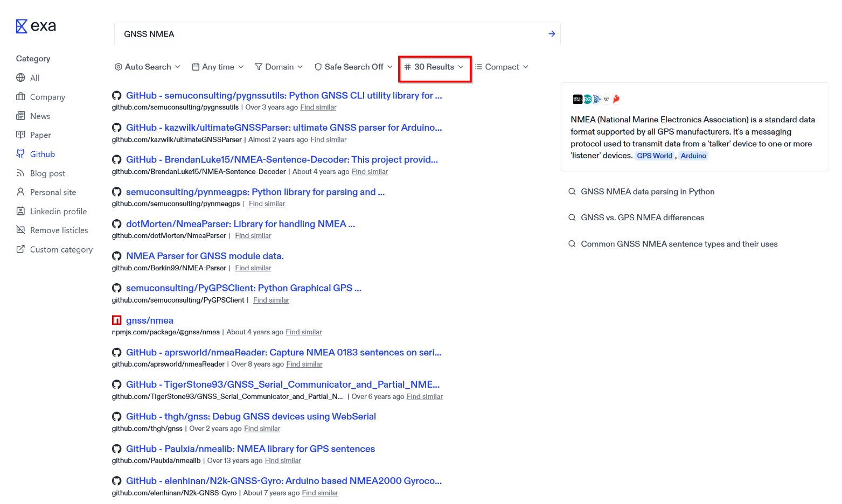This screenshot has height=504, width=842.
Task: Click the Wikipedia icon in the summary card
Action: (x=606, y=99)
